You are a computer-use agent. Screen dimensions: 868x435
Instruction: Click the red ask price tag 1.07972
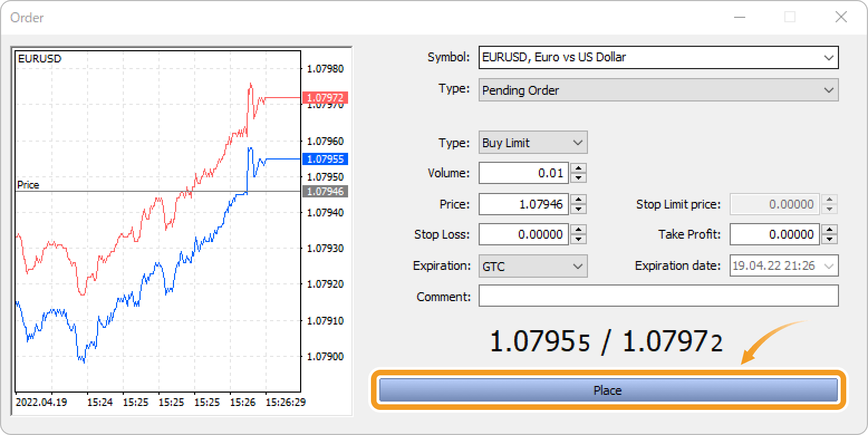(x=325, y=98)
